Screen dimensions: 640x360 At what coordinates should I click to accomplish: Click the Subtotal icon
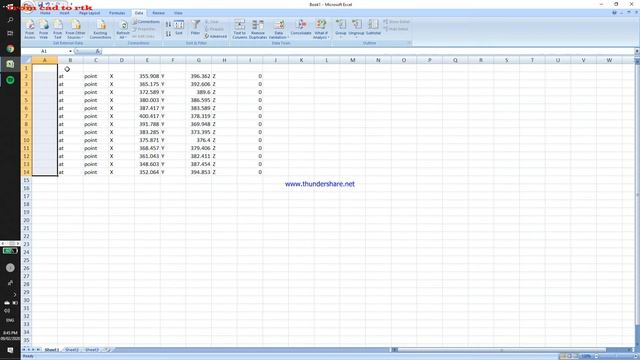pyautogui.click(x=373, y=28)
